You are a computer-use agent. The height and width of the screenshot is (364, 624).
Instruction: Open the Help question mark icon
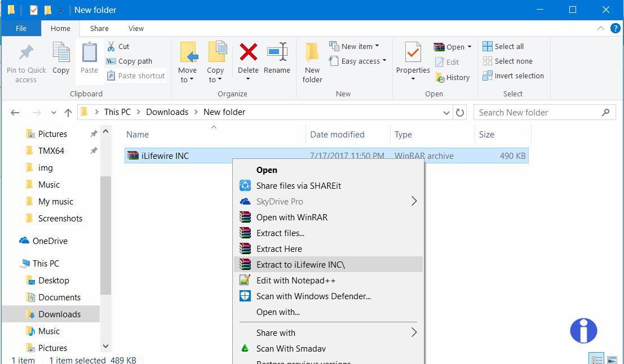[x=615, y=28]
